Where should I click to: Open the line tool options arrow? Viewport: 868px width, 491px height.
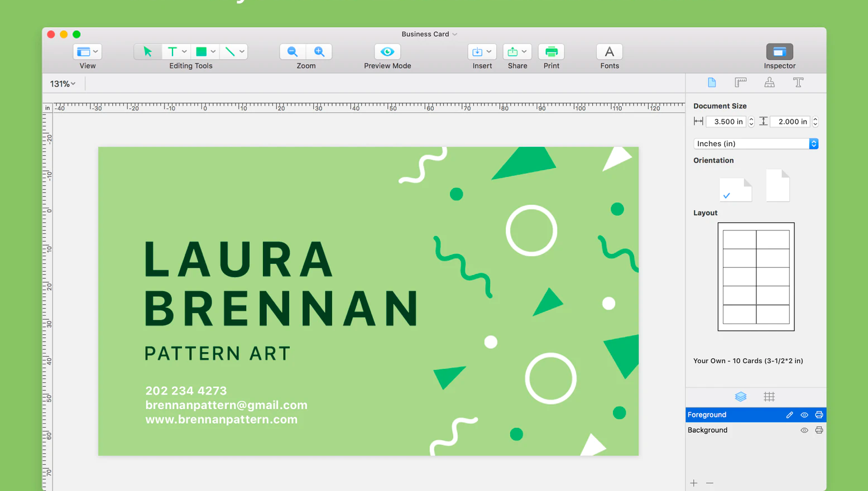tap(242, 51)
